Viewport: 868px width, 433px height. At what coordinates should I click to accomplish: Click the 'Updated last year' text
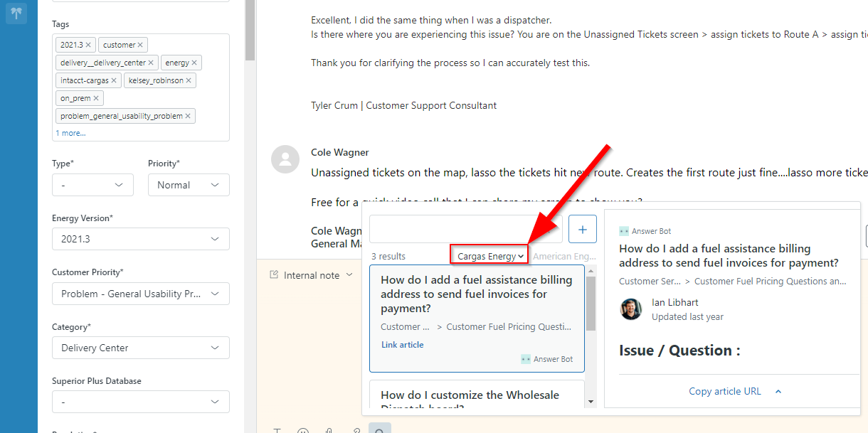pyautogui.click(x=687, y=316)
